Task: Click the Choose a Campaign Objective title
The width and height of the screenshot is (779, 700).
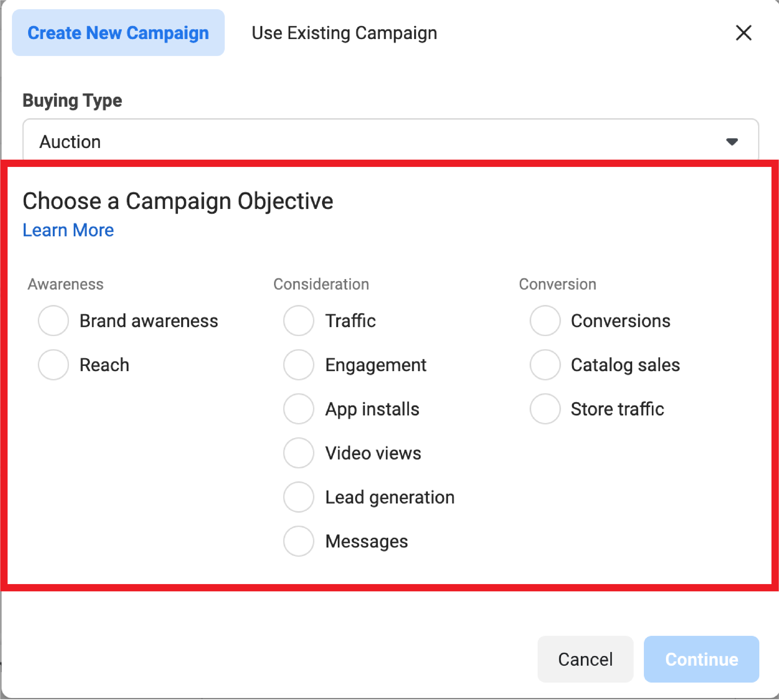Action: (x=178, y=201)
